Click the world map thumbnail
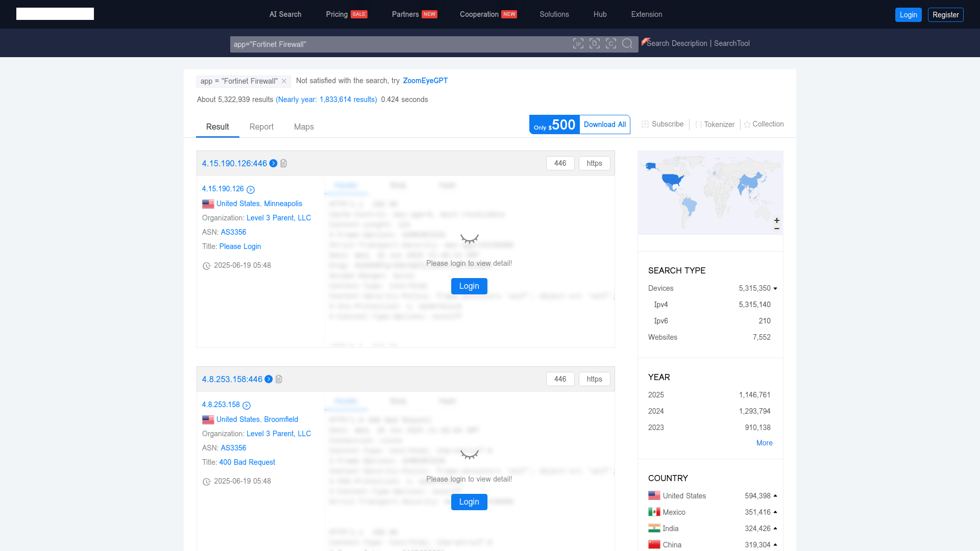The height and width of the screenshot is (551, 980). [710, 193]
